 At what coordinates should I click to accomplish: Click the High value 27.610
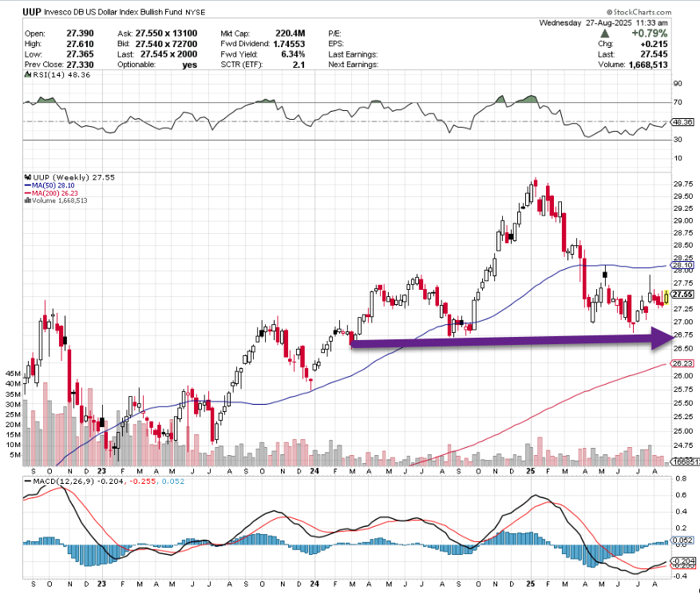click(x=81, y=44)
